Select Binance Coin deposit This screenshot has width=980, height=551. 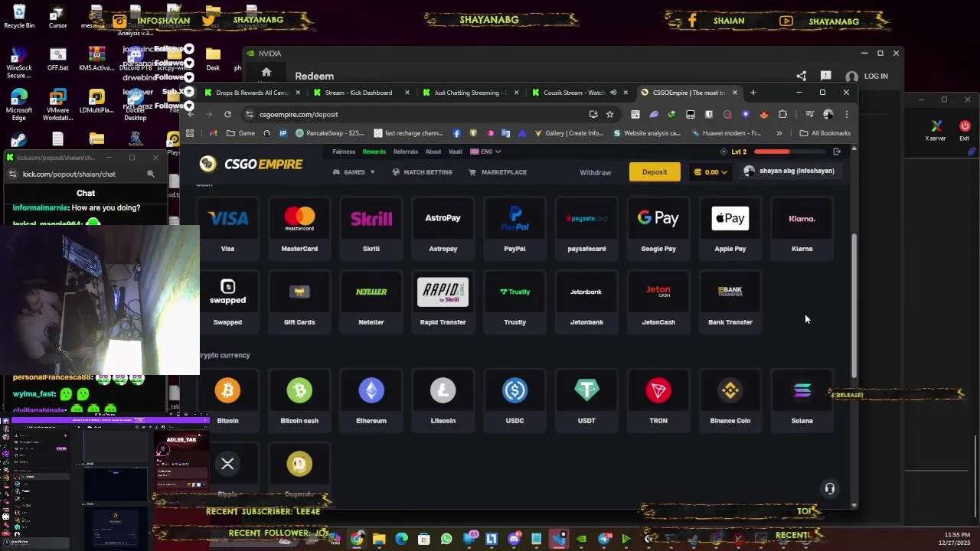pos(730,400)
